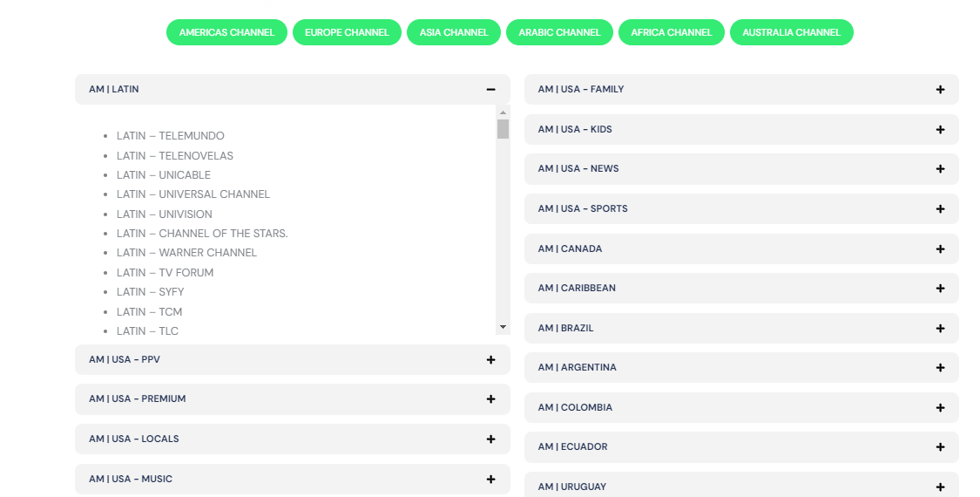Select LATIN – TV FORUM entry

(165, 273)
